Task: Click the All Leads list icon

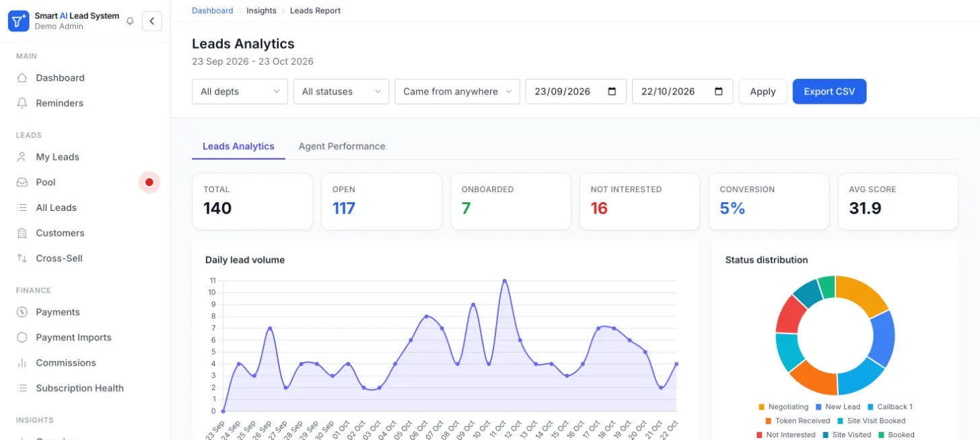Action: 22,208
